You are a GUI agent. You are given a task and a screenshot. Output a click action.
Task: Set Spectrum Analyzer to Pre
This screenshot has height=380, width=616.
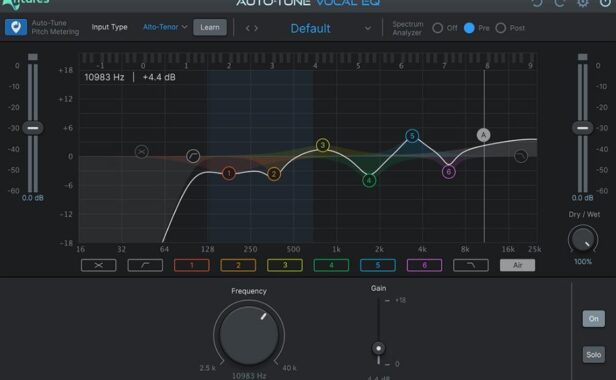click(x=469, y=28)
